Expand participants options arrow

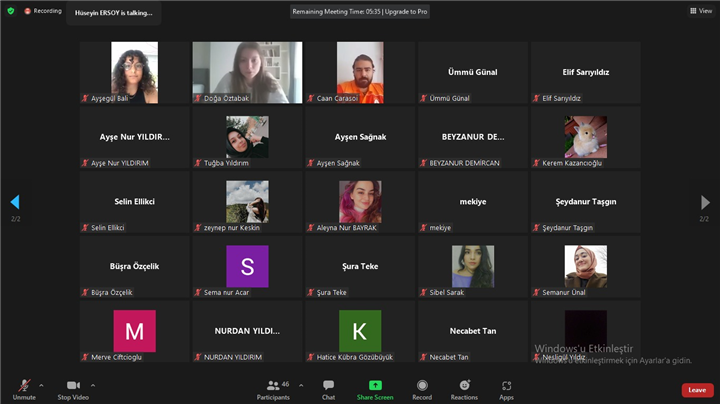(x=301, y=386)
